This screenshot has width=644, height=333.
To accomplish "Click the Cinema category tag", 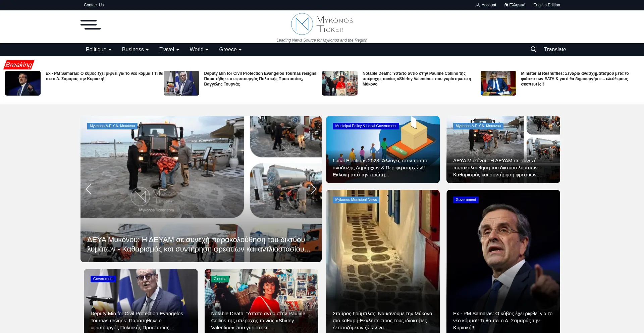I will (220, 279).
